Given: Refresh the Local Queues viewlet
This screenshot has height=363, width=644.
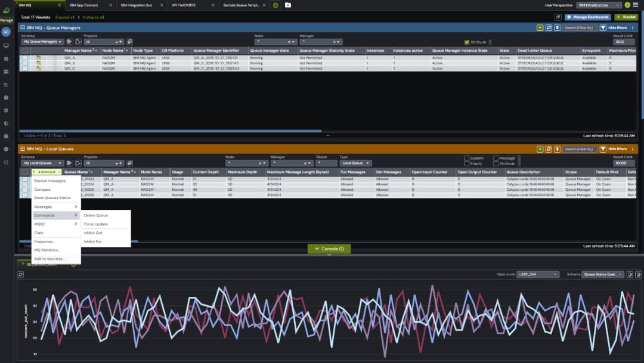Looking at the screenshot, I should coord(549,149).
